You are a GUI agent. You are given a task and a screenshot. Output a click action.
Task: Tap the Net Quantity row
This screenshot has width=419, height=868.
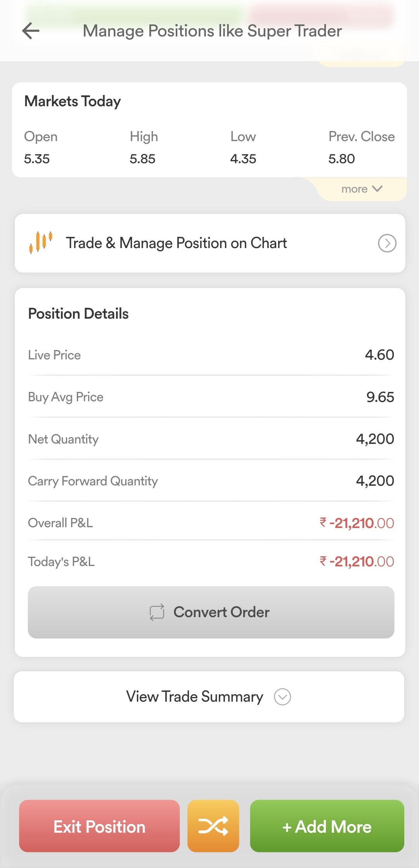pos(211,439)
